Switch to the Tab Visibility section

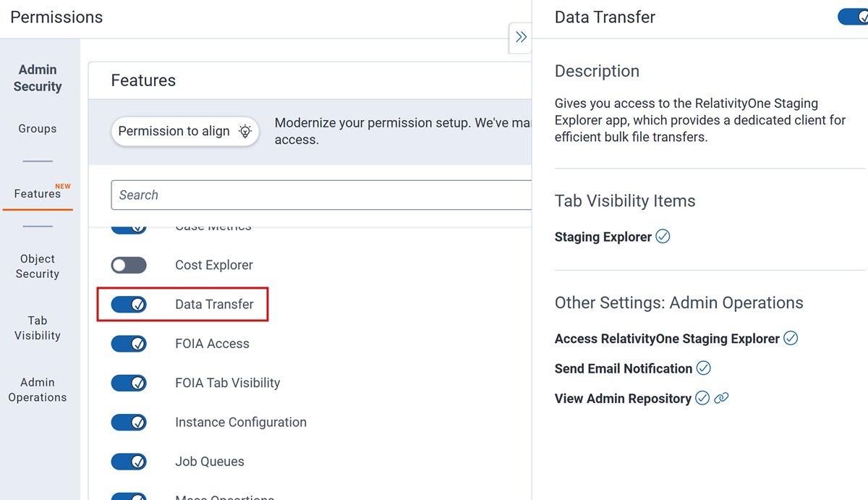click(37, 328)
